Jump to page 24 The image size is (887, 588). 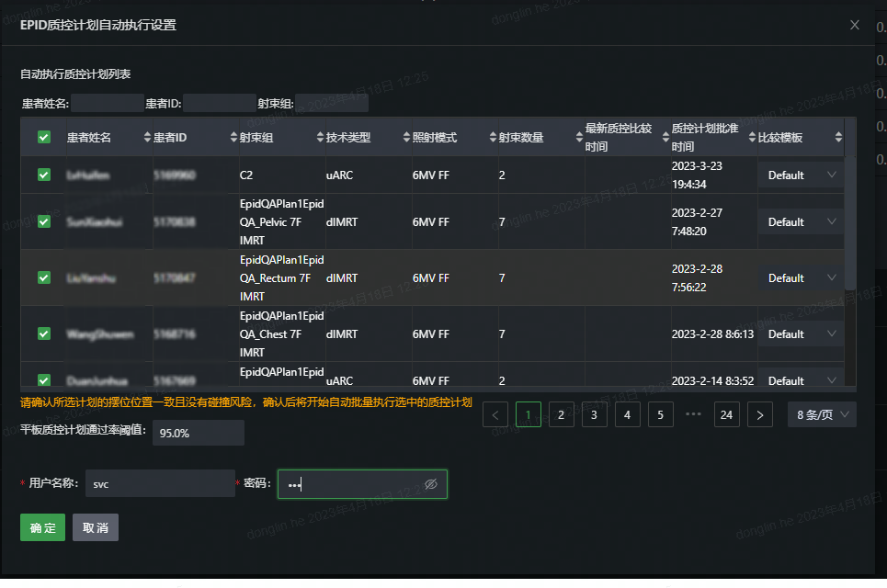pos(726,415)
